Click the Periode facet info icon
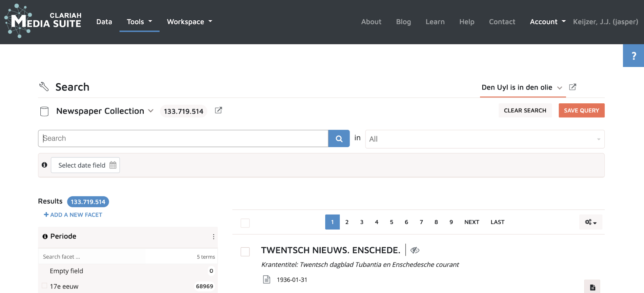This screenshot has height=293, width=644. (45, 236)
